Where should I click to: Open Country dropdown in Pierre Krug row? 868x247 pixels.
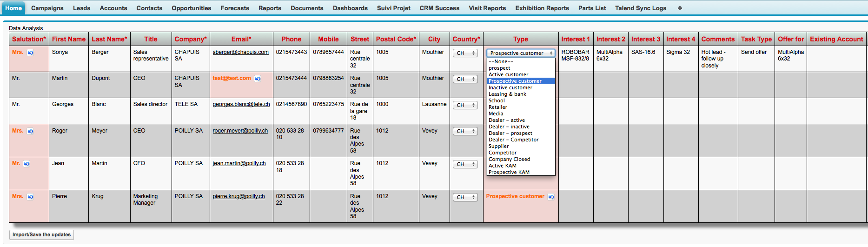pos(465,197)
